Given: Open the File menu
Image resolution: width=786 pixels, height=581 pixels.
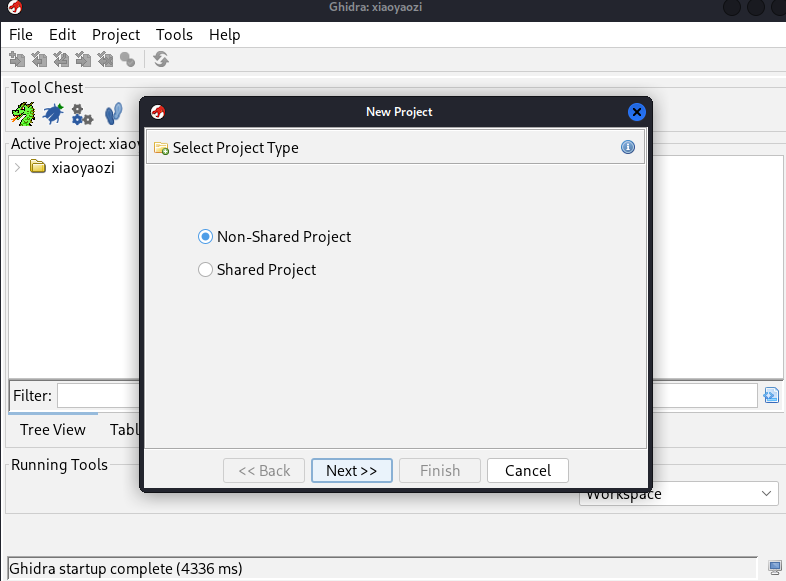Looking at the screenshot, I should coord(21,35).
